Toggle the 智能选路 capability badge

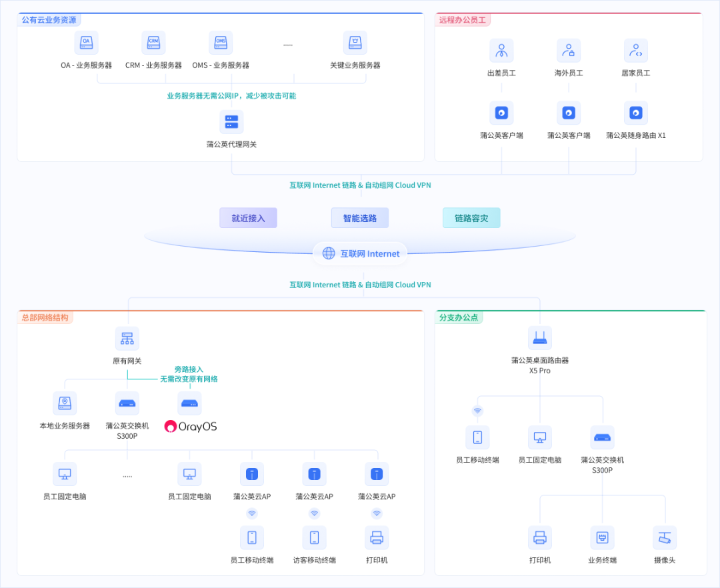(x=360, y=218)
